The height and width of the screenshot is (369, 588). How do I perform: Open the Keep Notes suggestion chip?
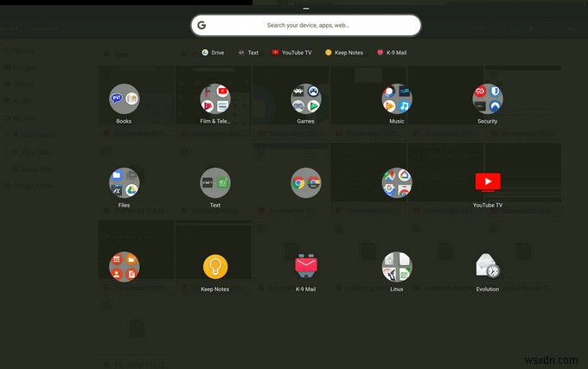tap(344, 53)
